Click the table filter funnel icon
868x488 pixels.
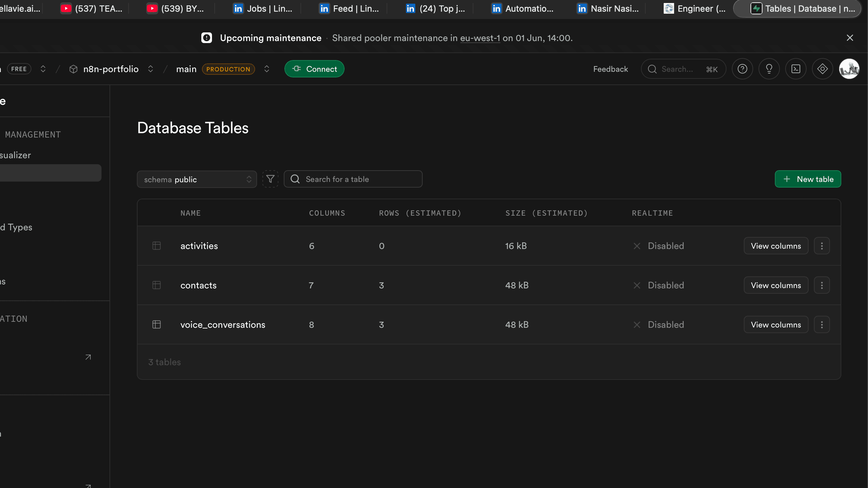click(x=270, y=179)
